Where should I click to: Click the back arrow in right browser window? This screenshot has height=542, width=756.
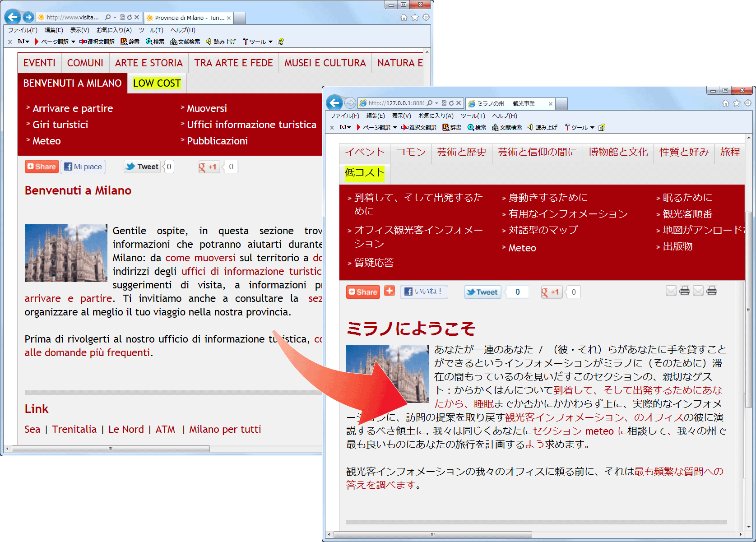(334, 103)
